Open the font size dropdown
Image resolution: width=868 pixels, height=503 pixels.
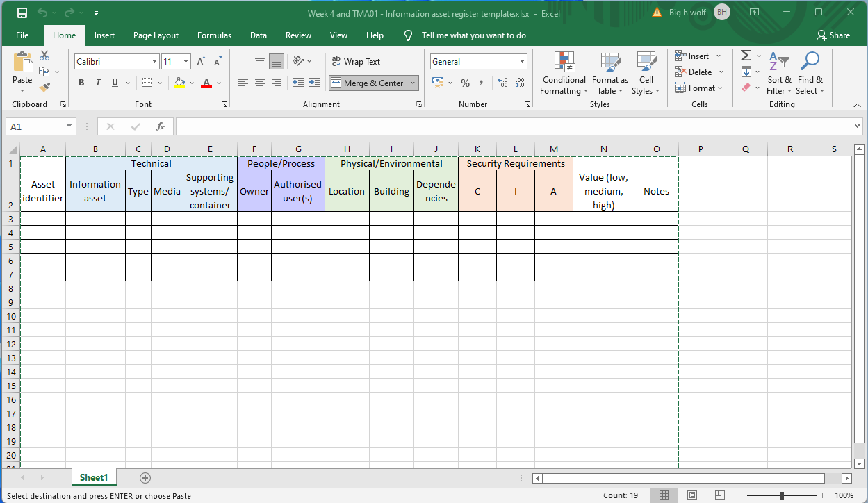[x=186, y=62]
